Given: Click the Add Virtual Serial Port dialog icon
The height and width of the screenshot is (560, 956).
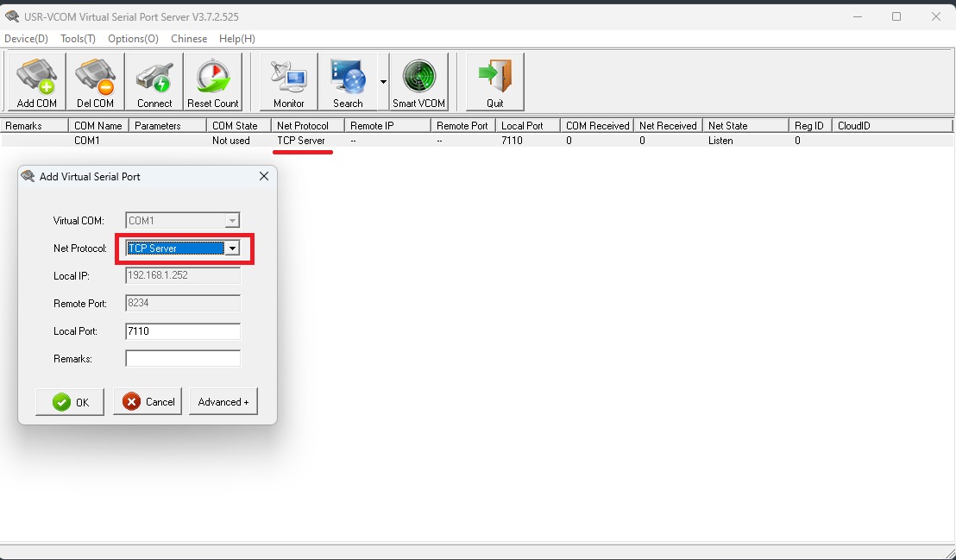Looking at the screenshot, I should click(28, 176).
